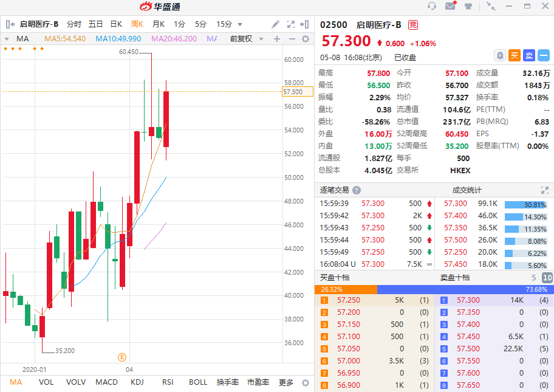Click the 16:08:04 U trade row
This screenshot has height=392, width=554.
tap(375, 264)
